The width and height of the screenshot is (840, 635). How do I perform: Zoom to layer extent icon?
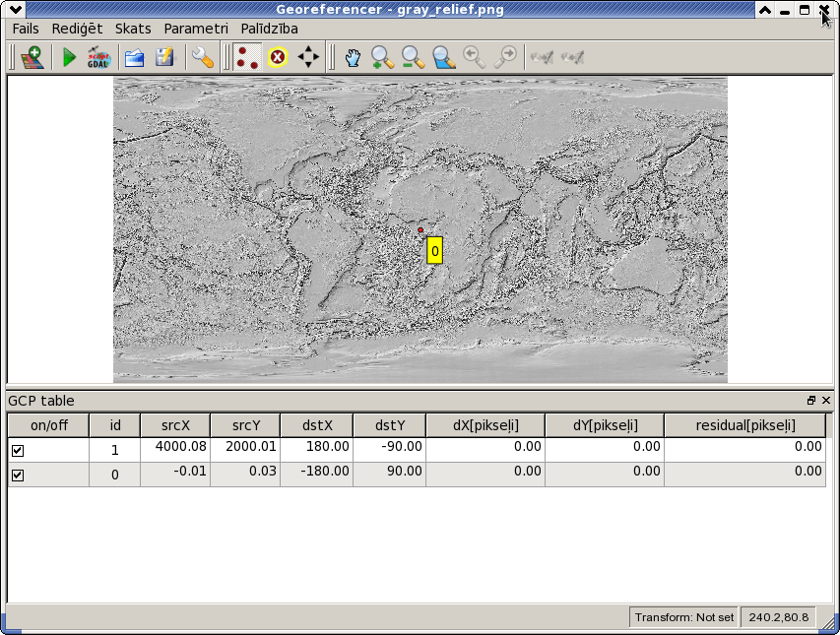tap(443, 57)
